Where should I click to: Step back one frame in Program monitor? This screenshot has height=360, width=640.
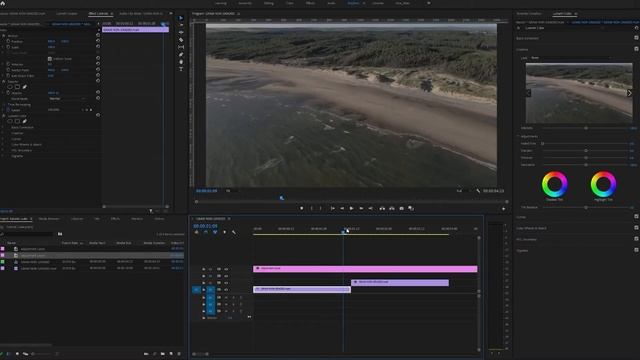tap(342, 209)
